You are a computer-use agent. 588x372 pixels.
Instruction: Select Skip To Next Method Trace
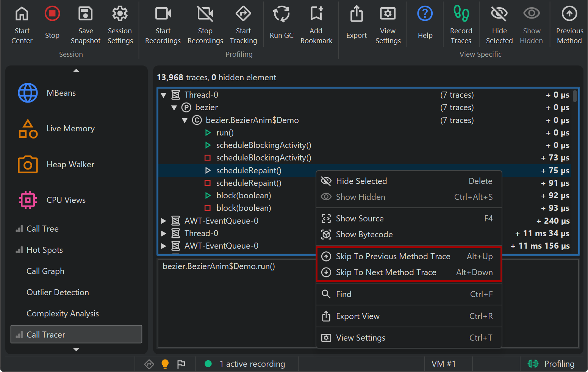[x=386, y=272]
